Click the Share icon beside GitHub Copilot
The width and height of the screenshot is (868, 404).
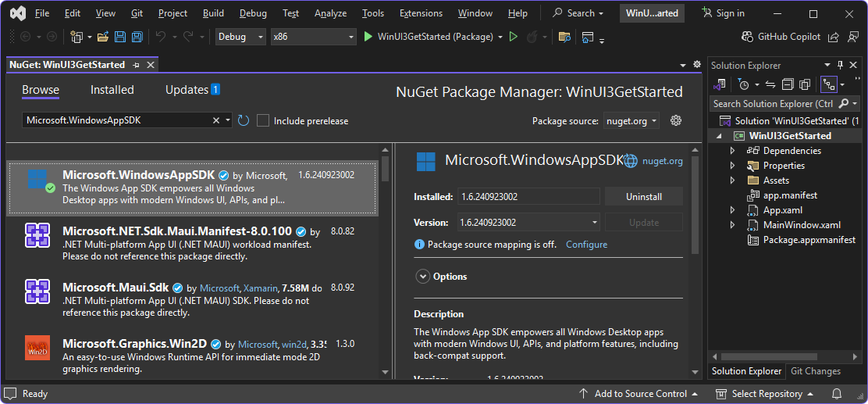tap(833, 38)
